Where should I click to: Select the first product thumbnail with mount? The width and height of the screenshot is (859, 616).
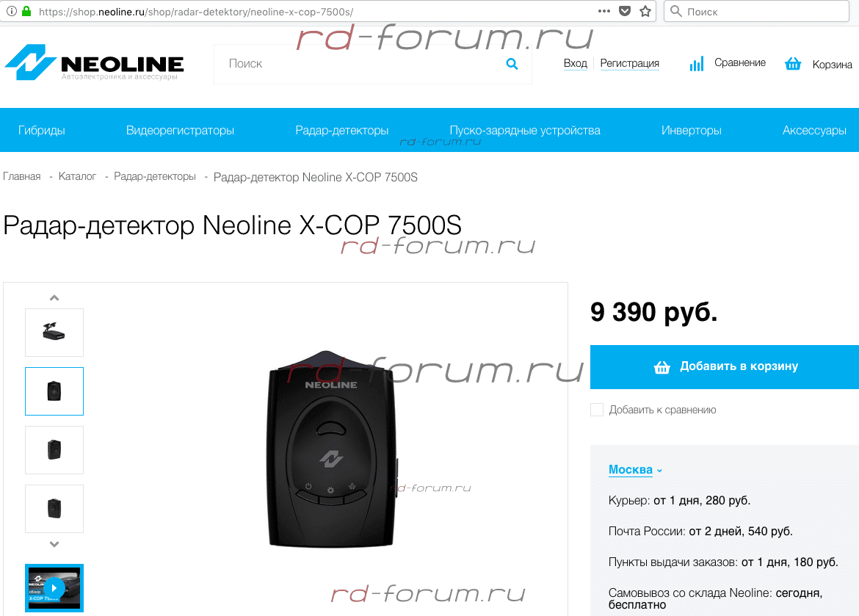(54, 332)
